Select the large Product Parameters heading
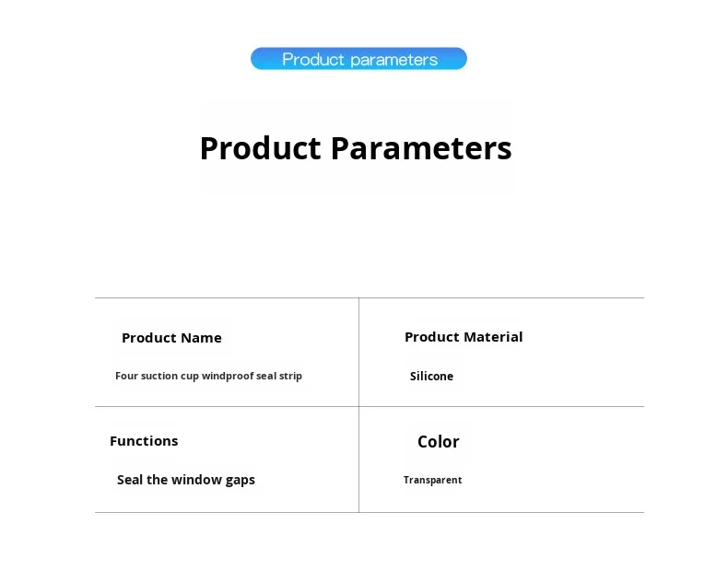This screenshot has width=728, height=570. pyautogui.click(x=356, y=148)
